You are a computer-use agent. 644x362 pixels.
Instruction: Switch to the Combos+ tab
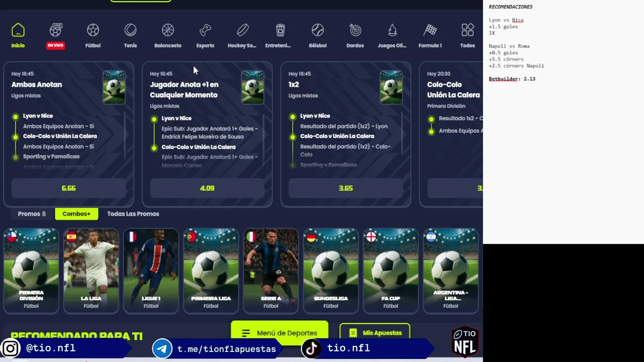(76, 214)
